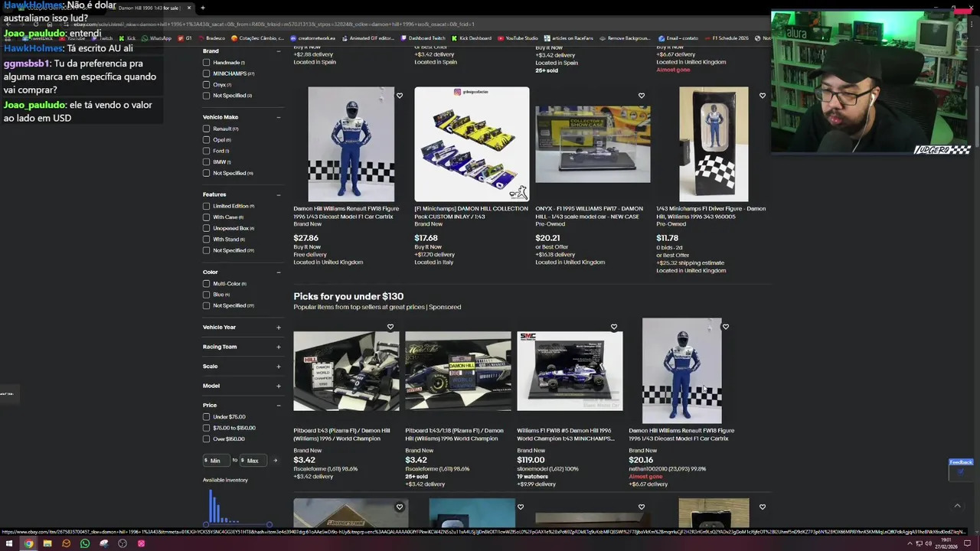Check $75.00 to $150.00 price filter
980x551 pixels.
206,428
